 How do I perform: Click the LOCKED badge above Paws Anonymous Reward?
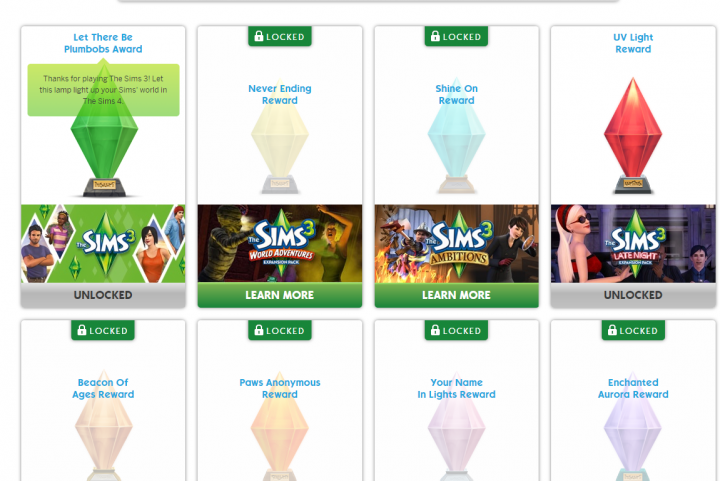point(280,330)
